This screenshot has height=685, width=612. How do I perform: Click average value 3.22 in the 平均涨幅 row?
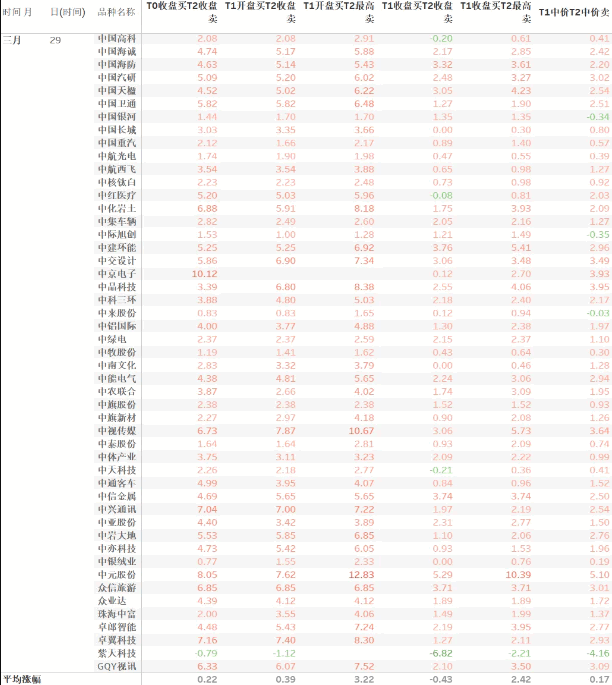pos(364,680)
